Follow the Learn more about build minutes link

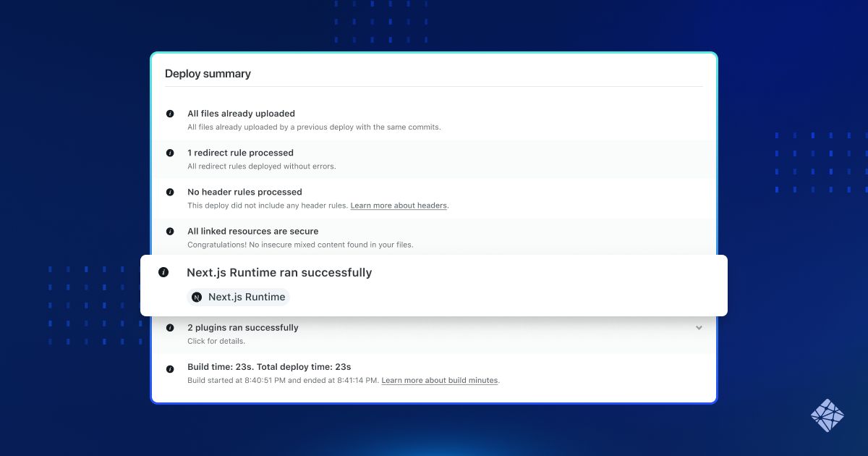pos(440,380)
